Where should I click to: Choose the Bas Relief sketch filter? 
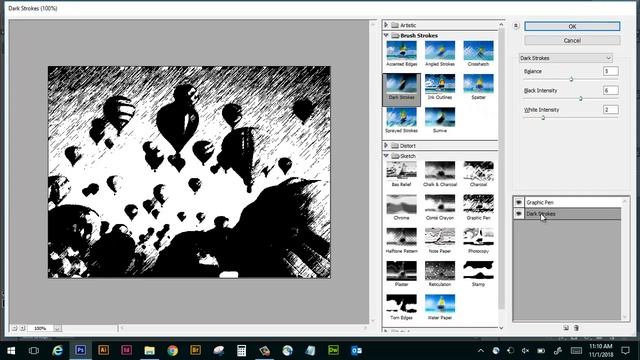pyautogui.click(x=401, y=174)
